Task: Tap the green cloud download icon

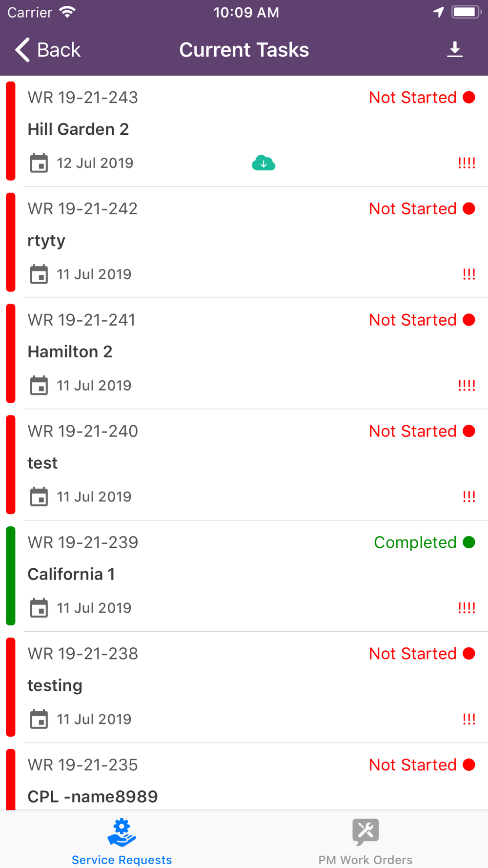Action: pos(264,163)
